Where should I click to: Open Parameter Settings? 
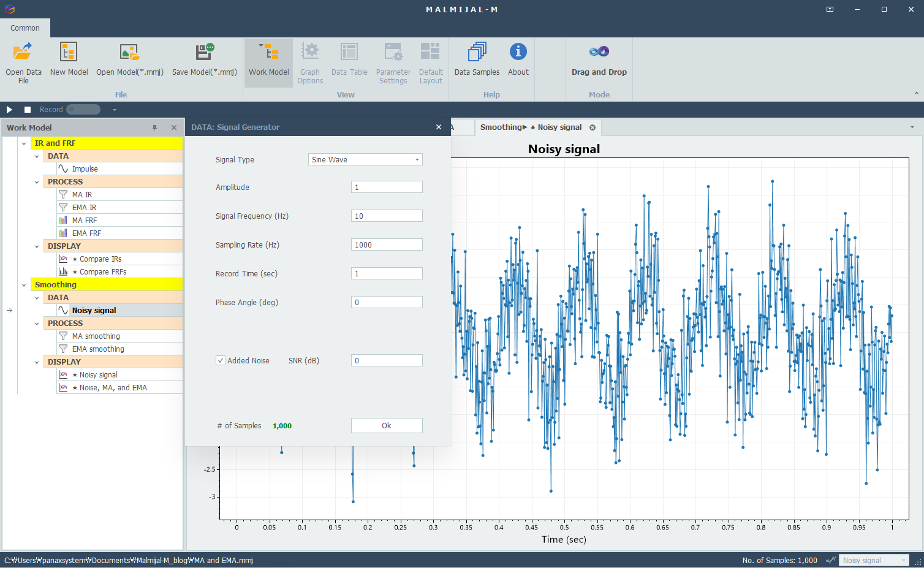click(x=393, y=62)
